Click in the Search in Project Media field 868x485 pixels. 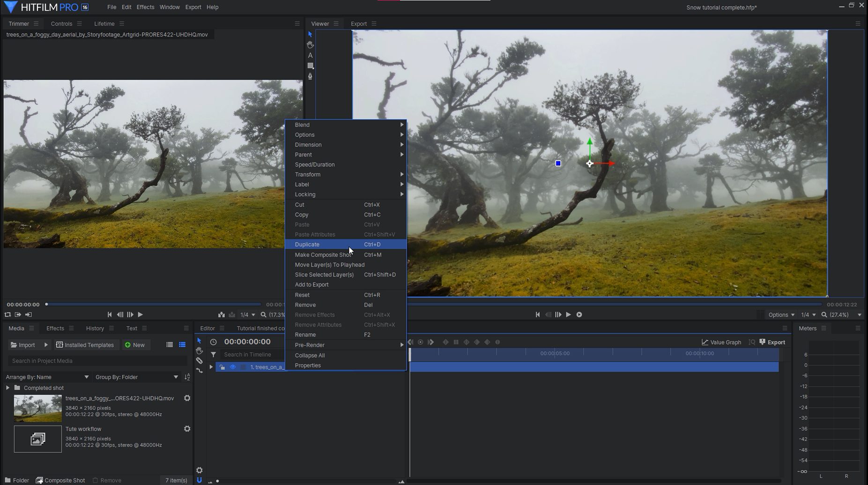click(x=97, y=361)
